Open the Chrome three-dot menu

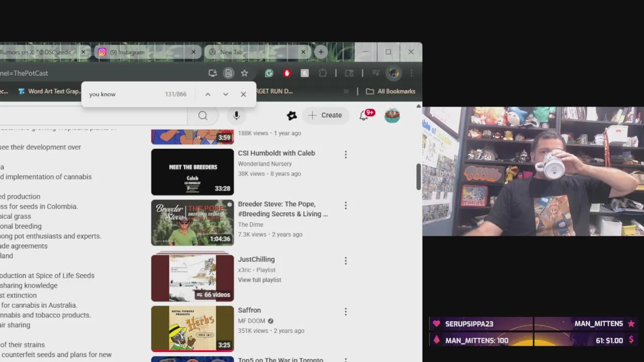[x=412, y=73]
